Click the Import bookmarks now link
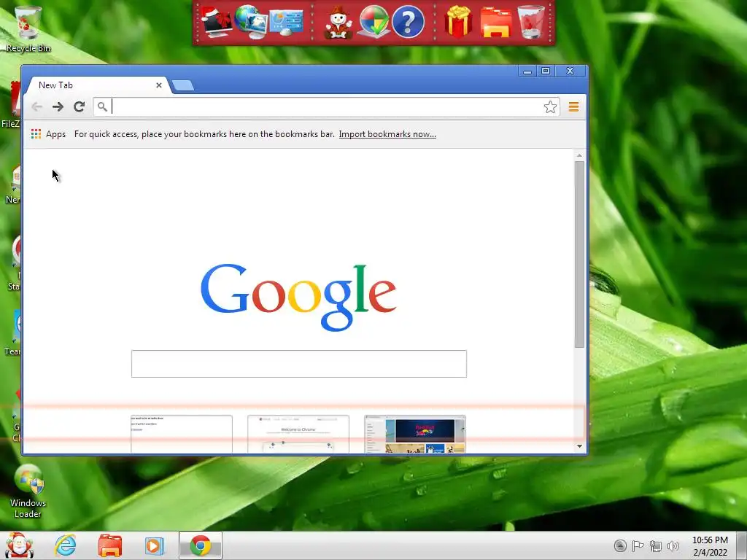This screenshot has width=747, height=560. pyautogui.click(x=387, y=134)
